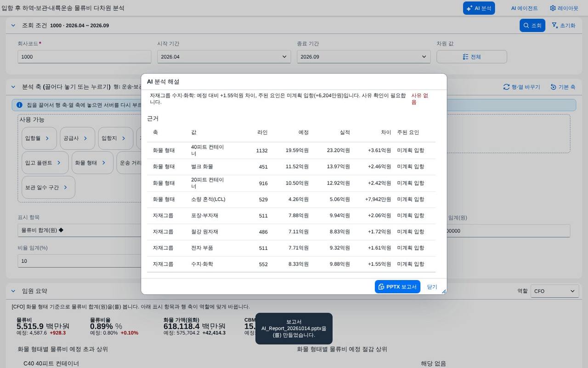588x368 pixels.
Task: Select the 40피트 컨테이너 value cell
Action: point(208,150)
